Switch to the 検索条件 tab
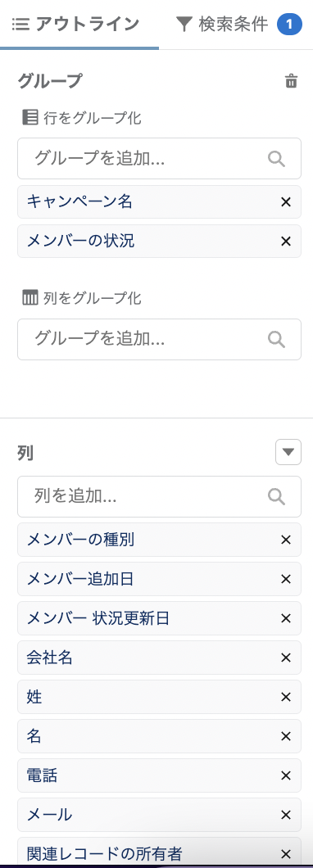Screen dimensions: 313x868 click(238, 25)
